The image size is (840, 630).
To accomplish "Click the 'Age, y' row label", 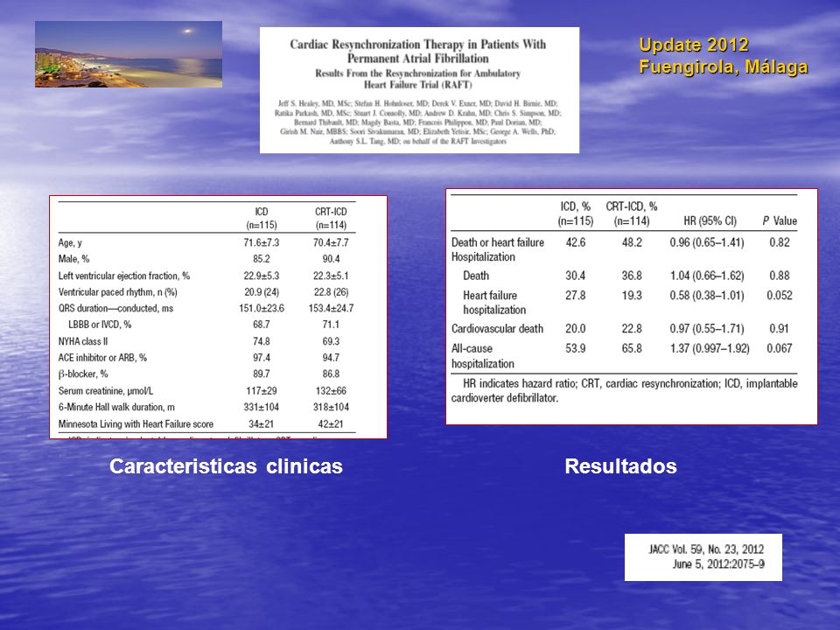I will pos(70,242).
